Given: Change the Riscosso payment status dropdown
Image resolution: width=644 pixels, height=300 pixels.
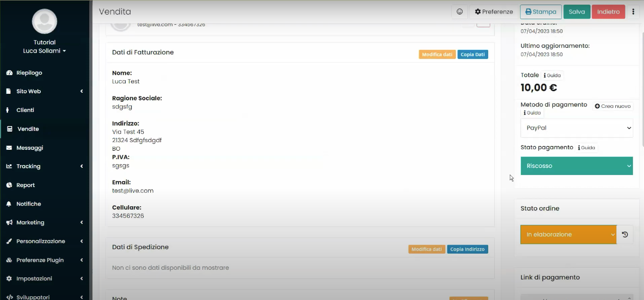Looking at the screenshot, I should 576,166.
